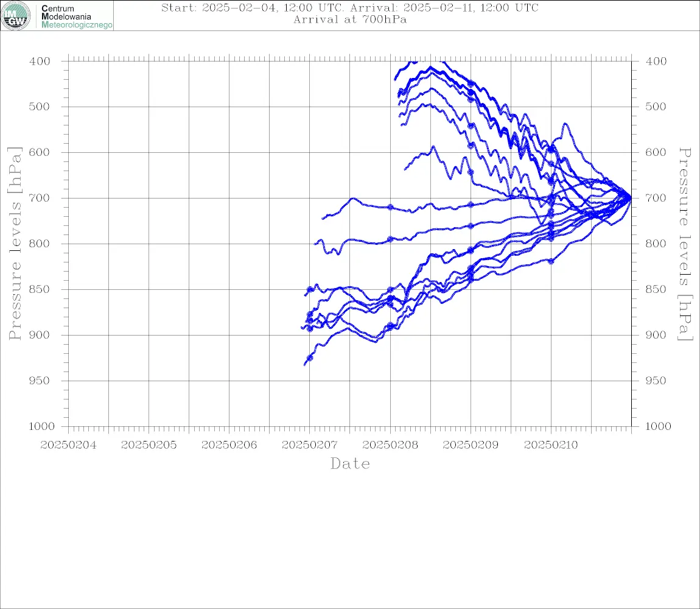
Task: Click left y-axis label 800
Action: (40, 244)
